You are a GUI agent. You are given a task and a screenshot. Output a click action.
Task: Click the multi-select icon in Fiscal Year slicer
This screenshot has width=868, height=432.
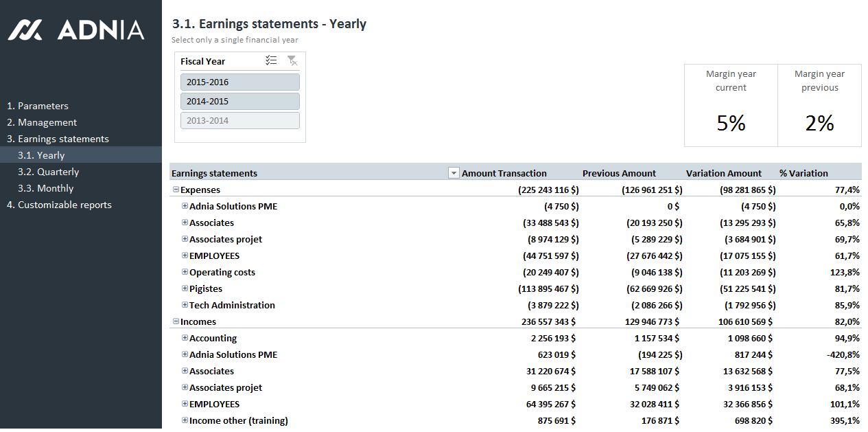(271, 61)
